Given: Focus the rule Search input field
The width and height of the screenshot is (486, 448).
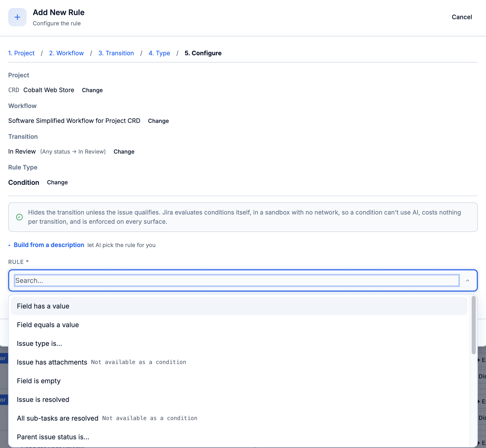Looking at the screenshot, I should click(x=237, y=281).
